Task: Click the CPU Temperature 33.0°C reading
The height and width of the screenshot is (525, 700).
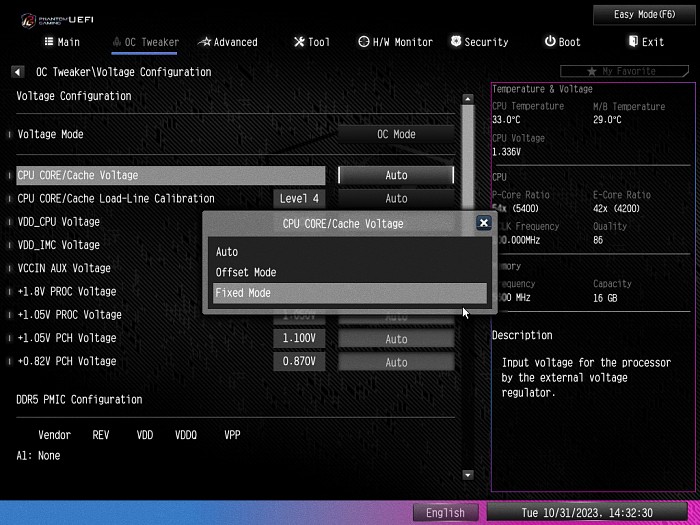Action: pos(506,120)
